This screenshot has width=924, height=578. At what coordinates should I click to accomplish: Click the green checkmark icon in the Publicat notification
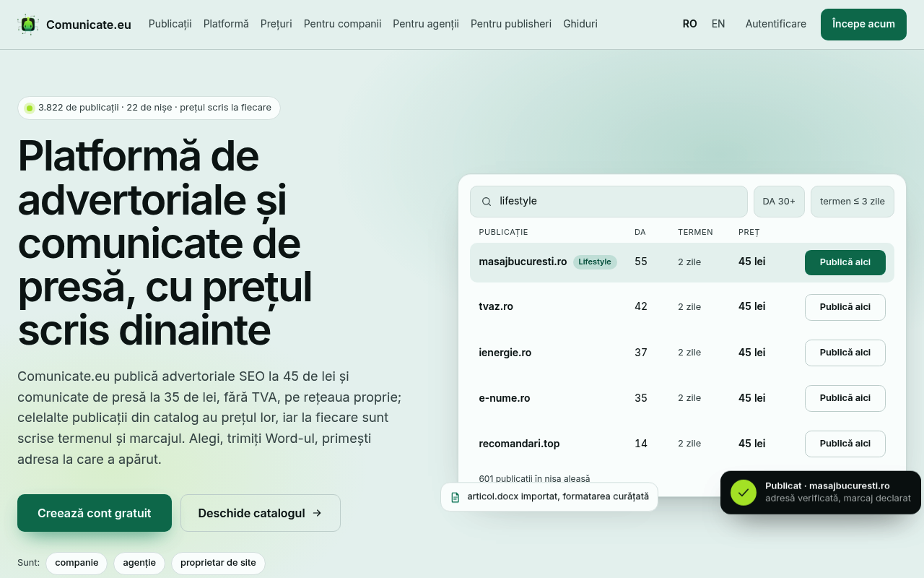coord(744,492)
